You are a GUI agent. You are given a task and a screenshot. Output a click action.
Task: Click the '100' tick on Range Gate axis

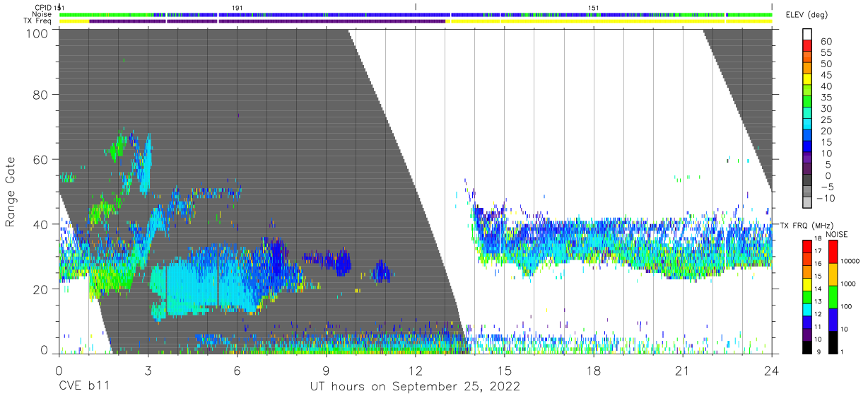coord(36,33)
